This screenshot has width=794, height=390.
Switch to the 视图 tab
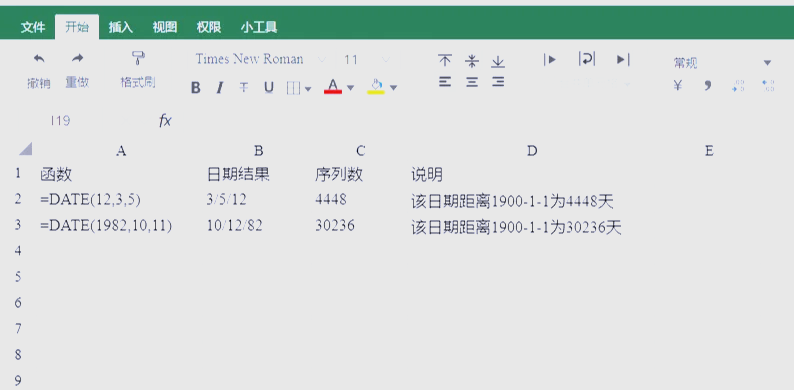(x=165, y=27)
